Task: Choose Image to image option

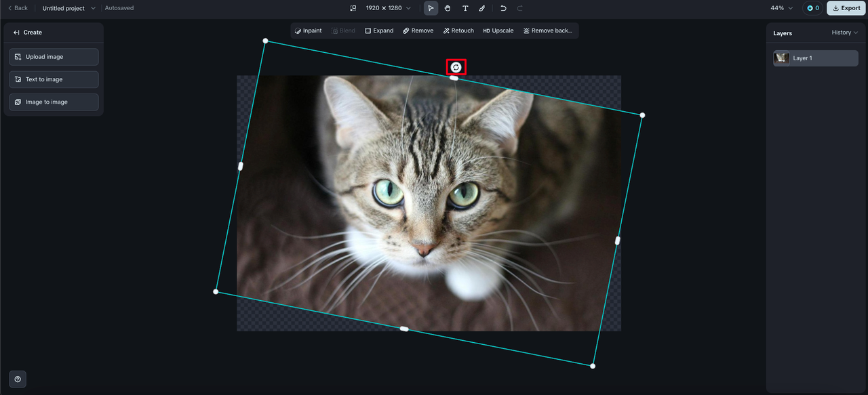Action: point(54,102)
